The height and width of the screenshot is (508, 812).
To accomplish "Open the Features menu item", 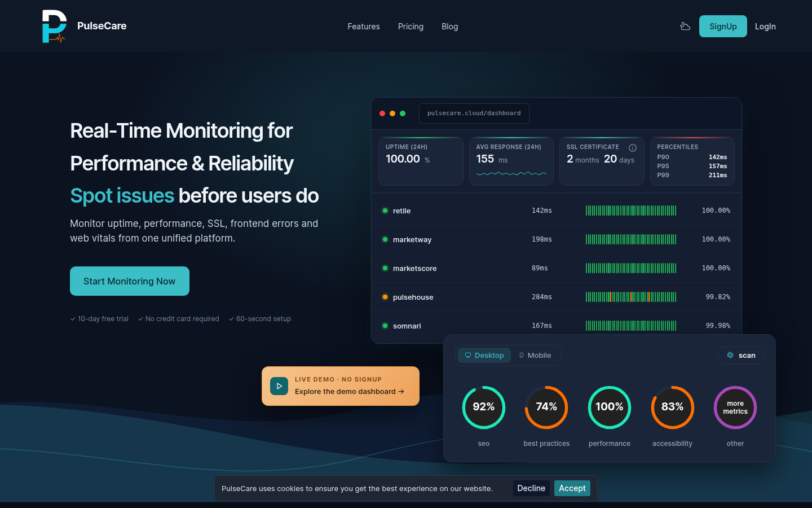I will (364, 27).
